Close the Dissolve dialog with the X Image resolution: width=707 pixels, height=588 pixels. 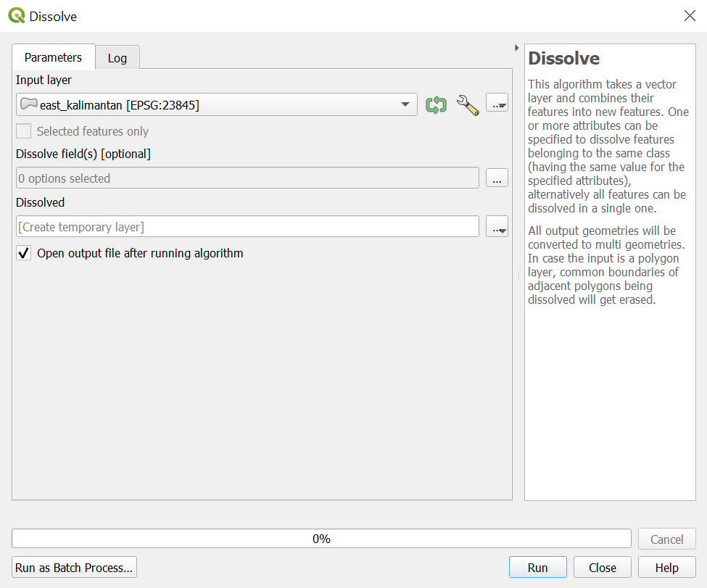[x=690, y=16]
